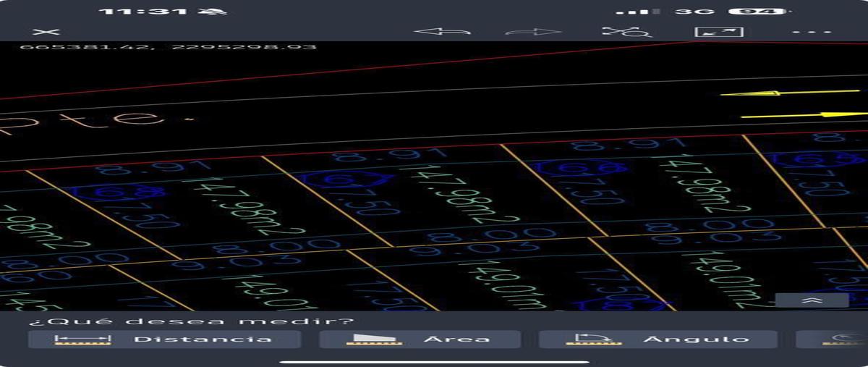868x367 pixels.
Task: Tap the ¿Qué desea medir? prompt label
Action: (x=191, y=321)
